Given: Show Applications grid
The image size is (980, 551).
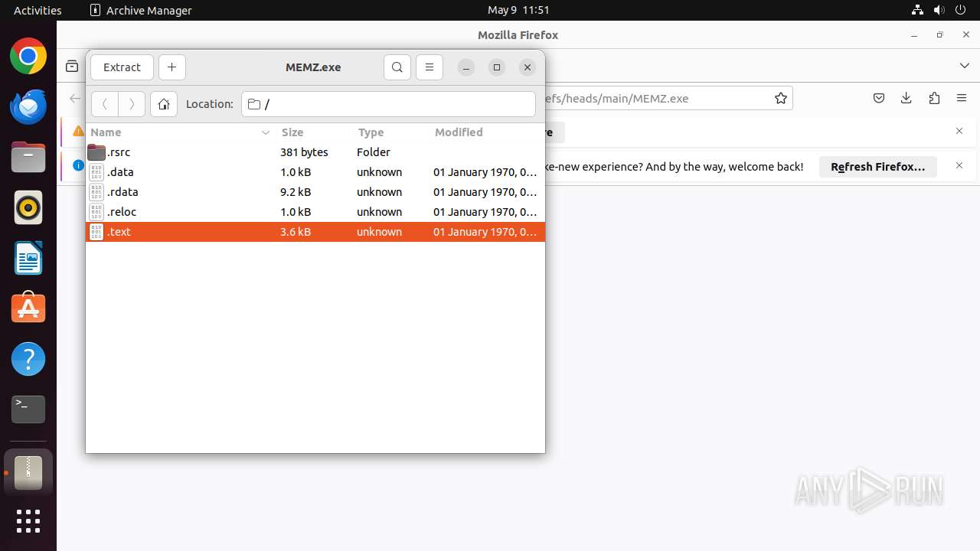Looking at the screenshot, I should click(x=28, y=521).
